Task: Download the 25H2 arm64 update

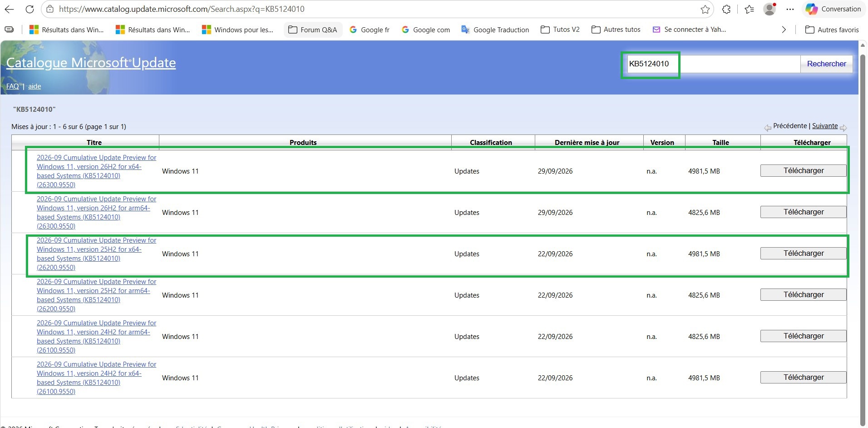Action: tap(803, 295)
